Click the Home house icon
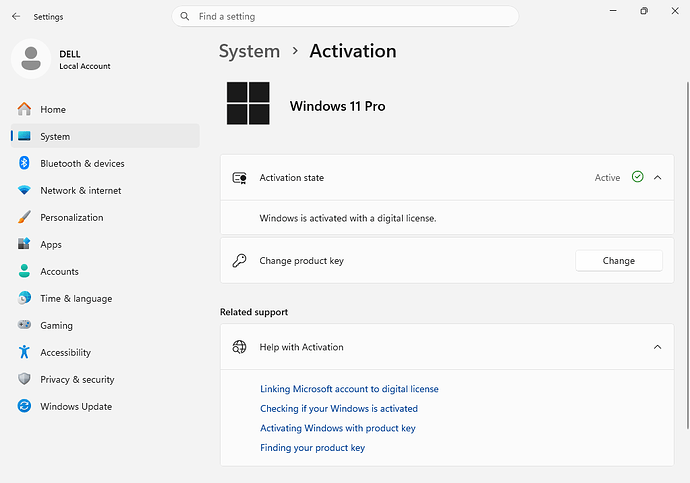 point(24,109)
